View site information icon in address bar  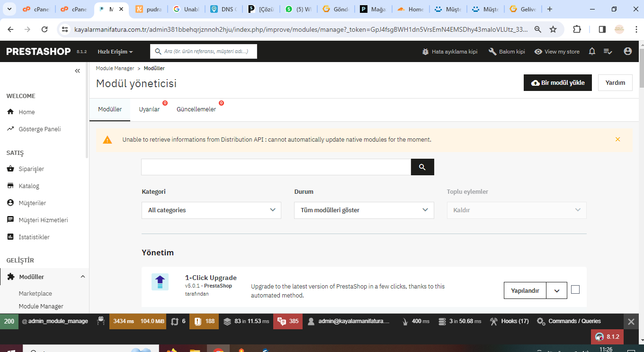point(65,29)
